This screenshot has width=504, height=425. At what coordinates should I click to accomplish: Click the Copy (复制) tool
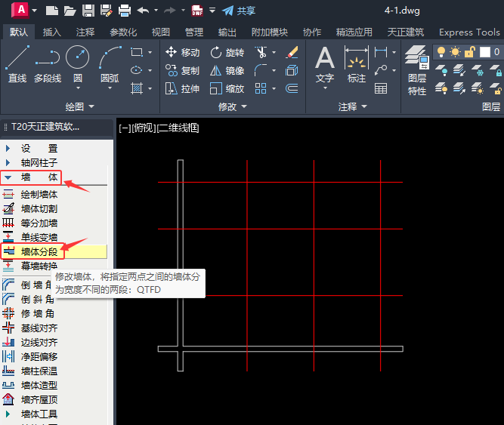point(182,70)
